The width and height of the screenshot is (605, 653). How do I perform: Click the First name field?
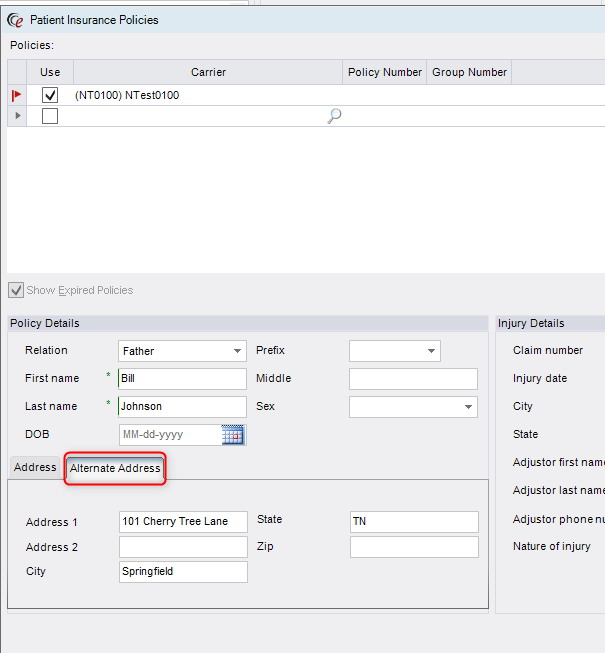tap(182, 379)
